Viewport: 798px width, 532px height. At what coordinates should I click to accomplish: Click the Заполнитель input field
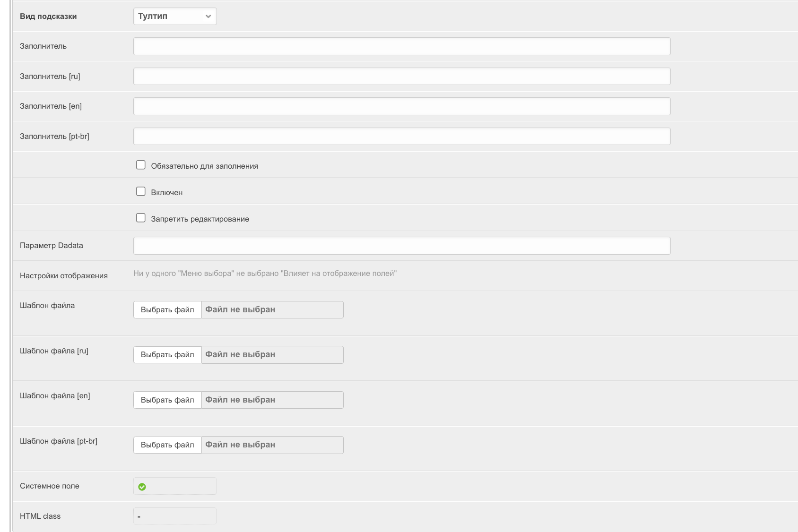(401, 46)
